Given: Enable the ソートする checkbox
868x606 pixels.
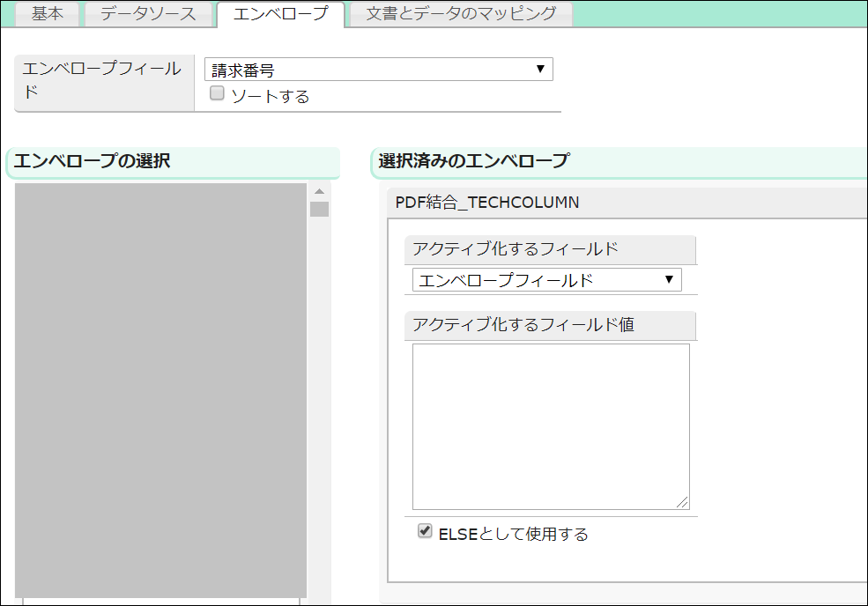Looking at the screenshot, I should point(217,94).
